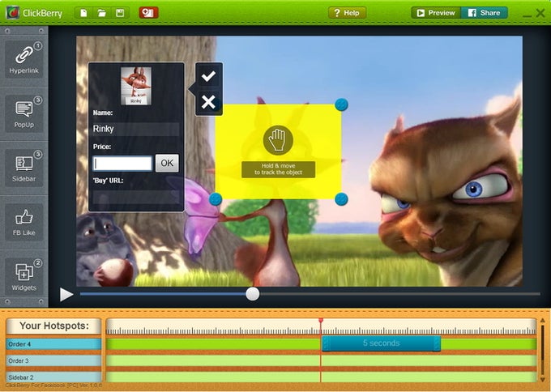551x392 pixels.
Task: Confirm hotspot with the checkmark icon
Action: 208,75
